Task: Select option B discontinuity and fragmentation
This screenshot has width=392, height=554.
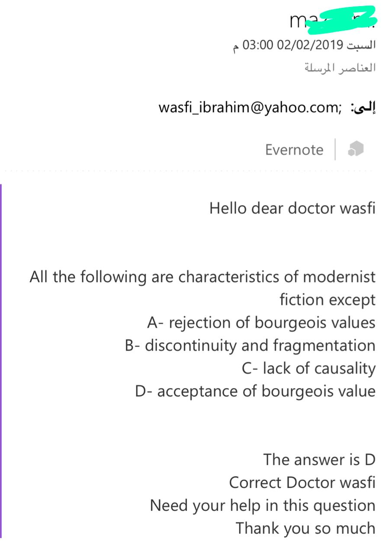Action: 250,346
